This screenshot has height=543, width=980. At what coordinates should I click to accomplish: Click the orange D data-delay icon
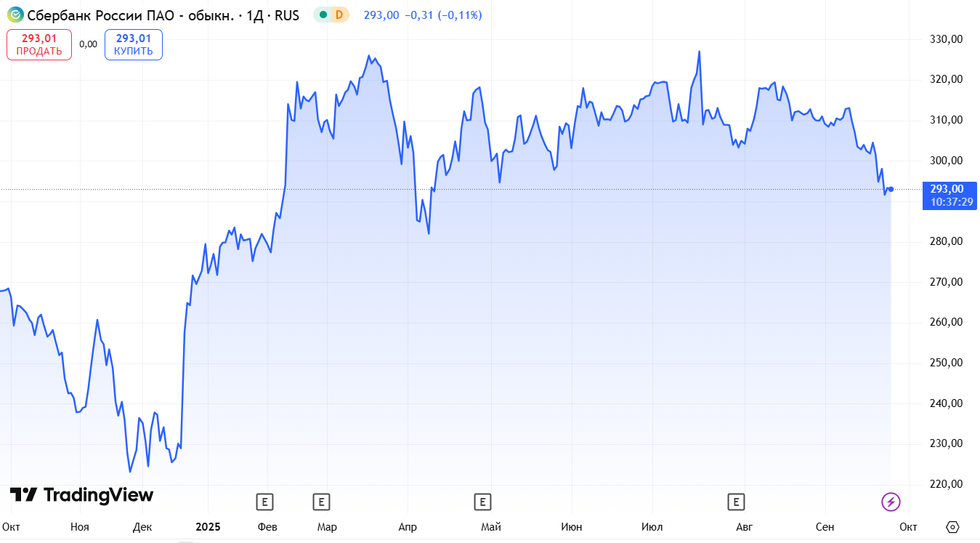339,15
